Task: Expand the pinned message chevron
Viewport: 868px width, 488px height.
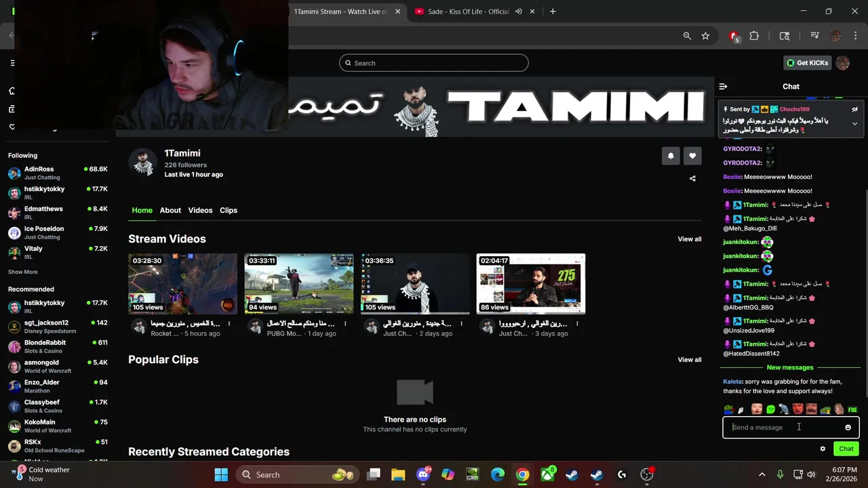Action: pos(854,124)
